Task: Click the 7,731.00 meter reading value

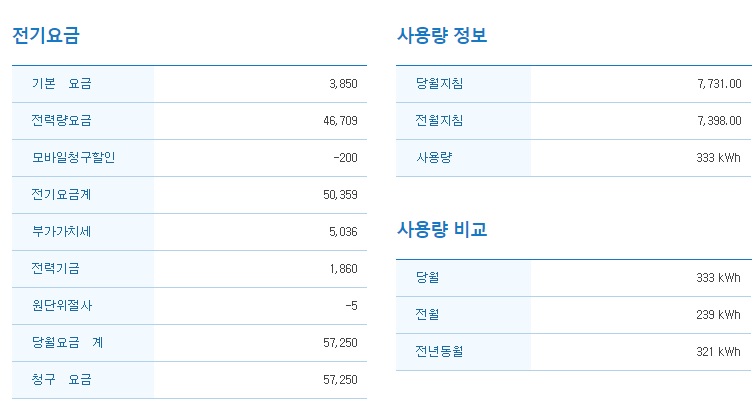Action: tap(718, 84)
